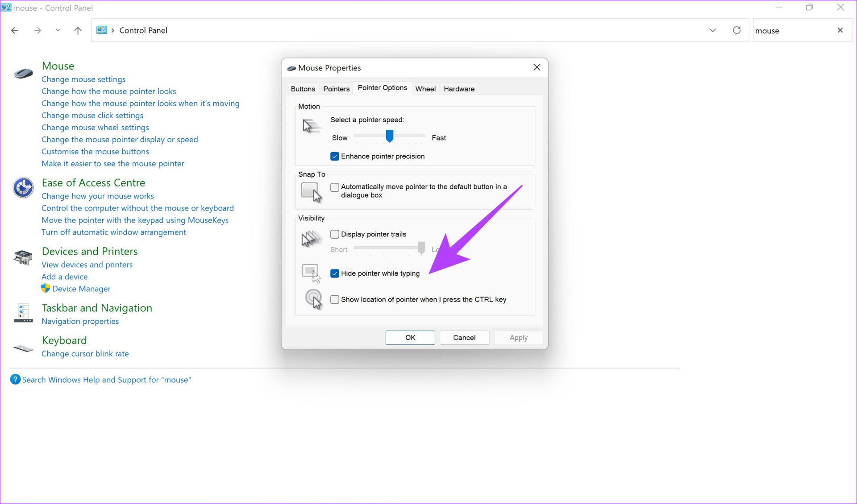Screen dimensions: 857x504
Task: Click the Cancel button
Action: click(x=464, y=338)
